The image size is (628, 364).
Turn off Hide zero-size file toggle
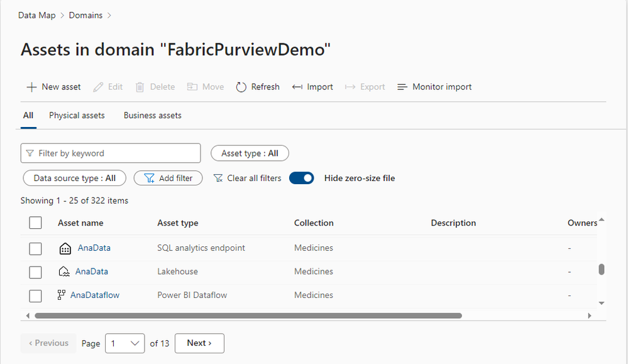(302, 178)
